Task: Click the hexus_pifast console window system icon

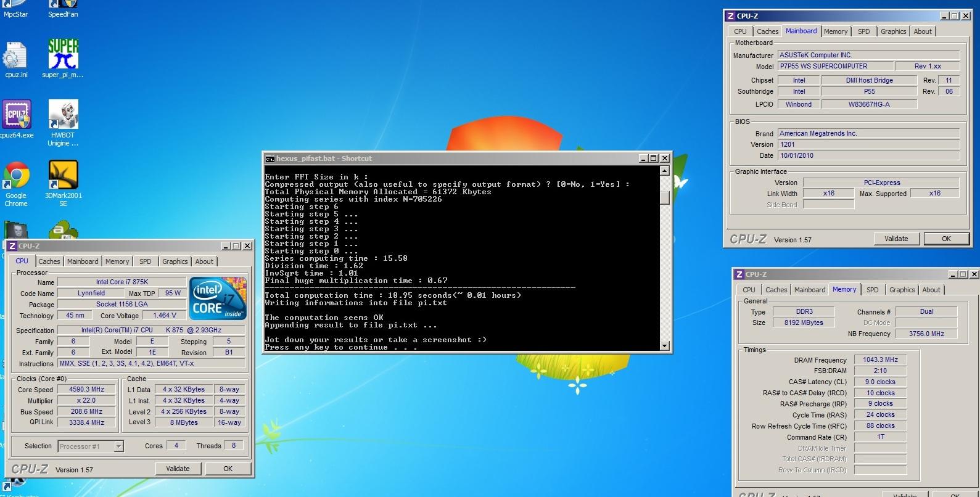Action: tap(270, 158)
